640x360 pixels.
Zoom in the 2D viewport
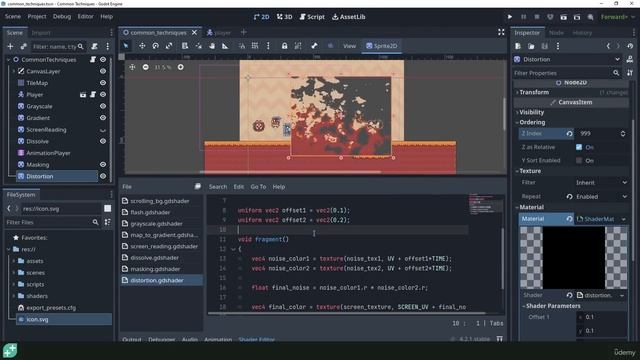click(180, 67)
